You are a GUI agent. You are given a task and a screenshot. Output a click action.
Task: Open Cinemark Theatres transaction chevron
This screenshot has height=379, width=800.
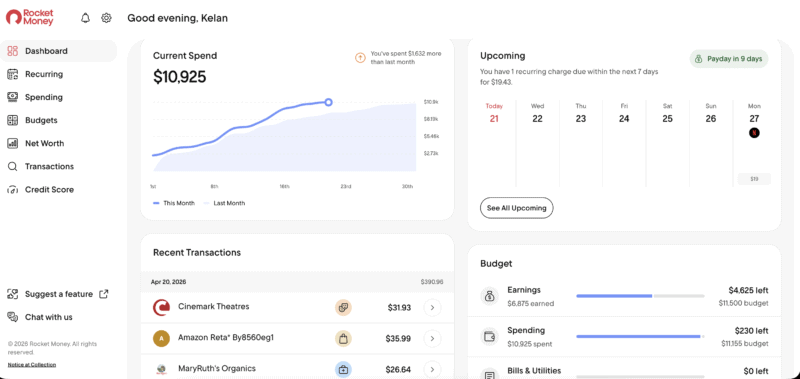click(432, 308)
